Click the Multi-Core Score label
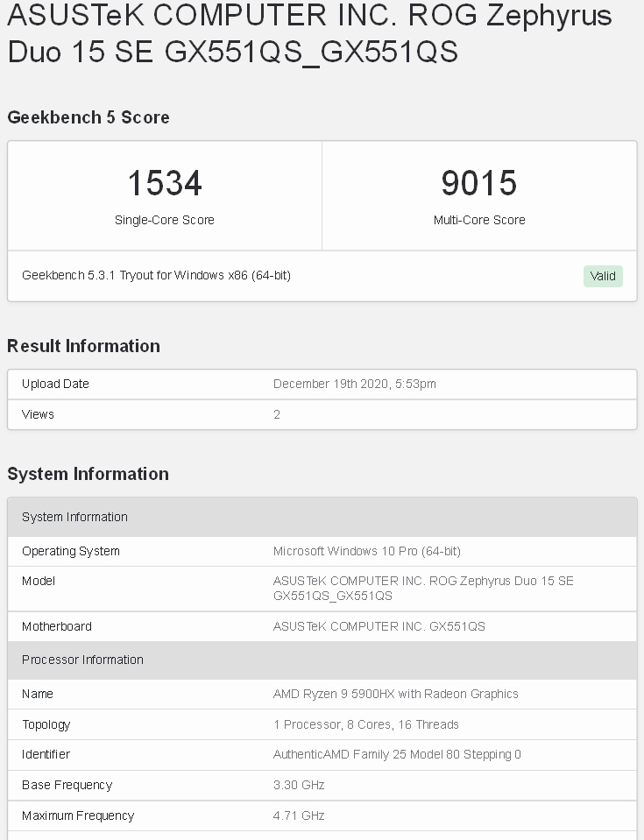 pyautogui.click(x=479, y=220)
